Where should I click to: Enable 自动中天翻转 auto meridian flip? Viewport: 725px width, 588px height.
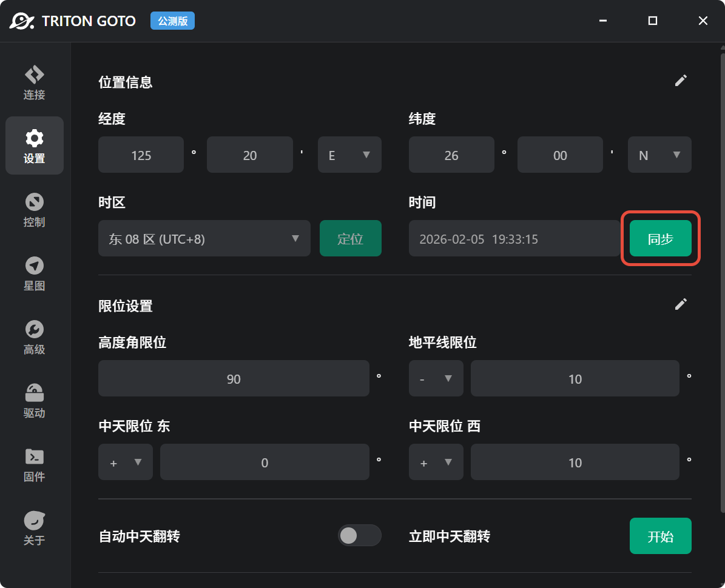click(x=360, y=535)
